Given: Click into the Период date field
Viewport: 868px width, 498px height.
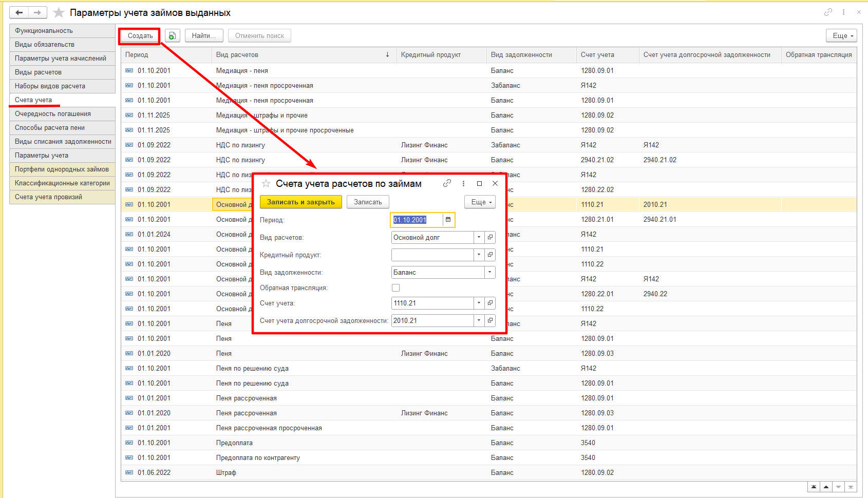Looking at the screenshot, I should tap(417, 220).
